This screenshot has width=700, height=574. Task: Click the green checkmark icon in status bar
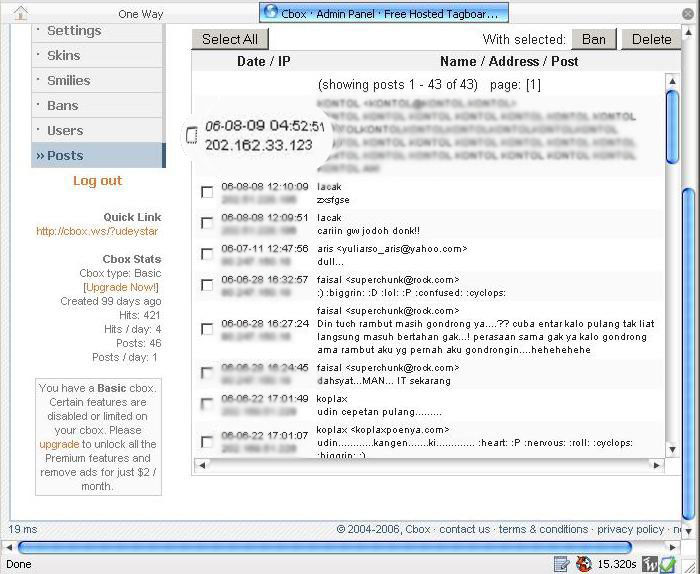point(667,564)
